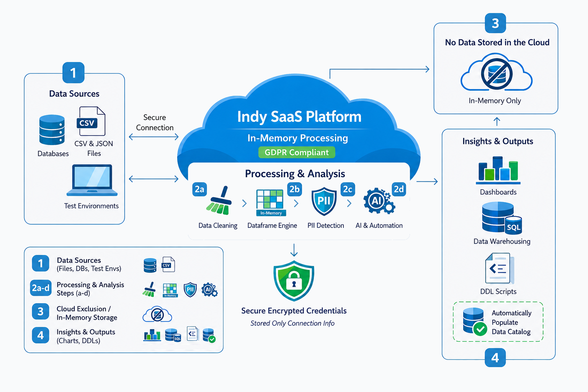Select legend entry Data Sources (Files, DBs, Test Envs)

pos(89,264)
